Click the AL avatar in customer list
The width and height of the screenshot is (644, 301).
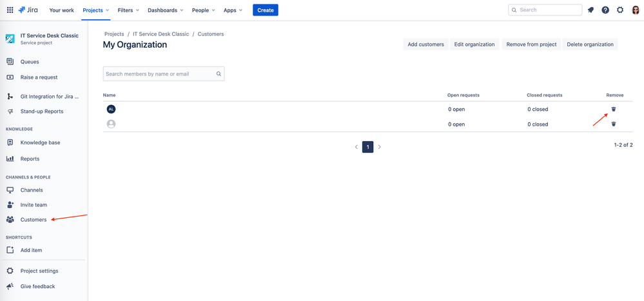pyautogui.click(x=111, y=109)
